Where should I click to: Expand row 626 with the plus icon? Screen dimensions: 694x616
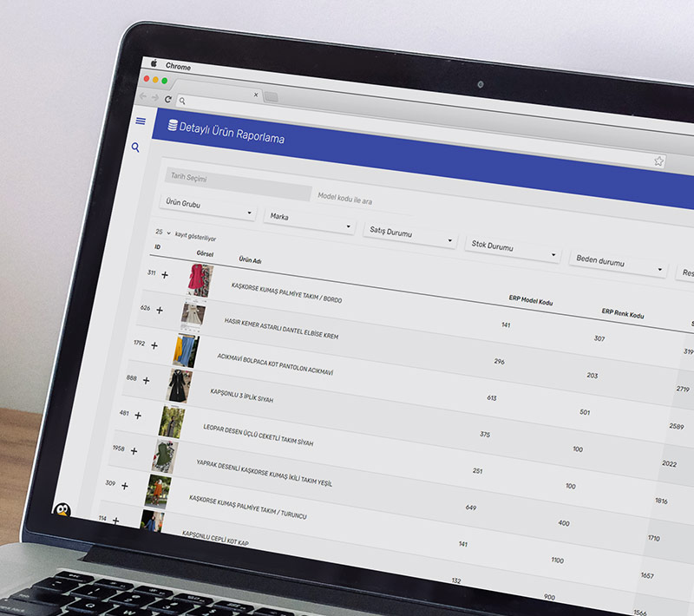coord(160,311)
